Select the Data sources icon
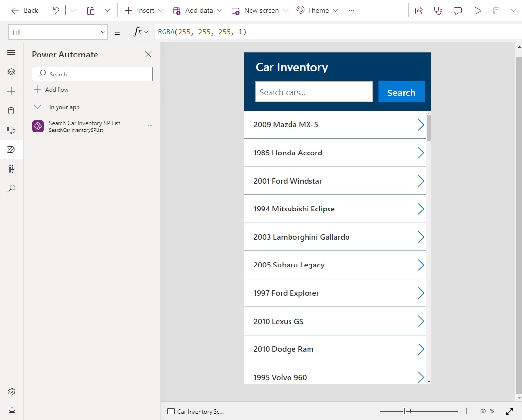Screen dimensions: 522x420 click(x=12, y=110)
